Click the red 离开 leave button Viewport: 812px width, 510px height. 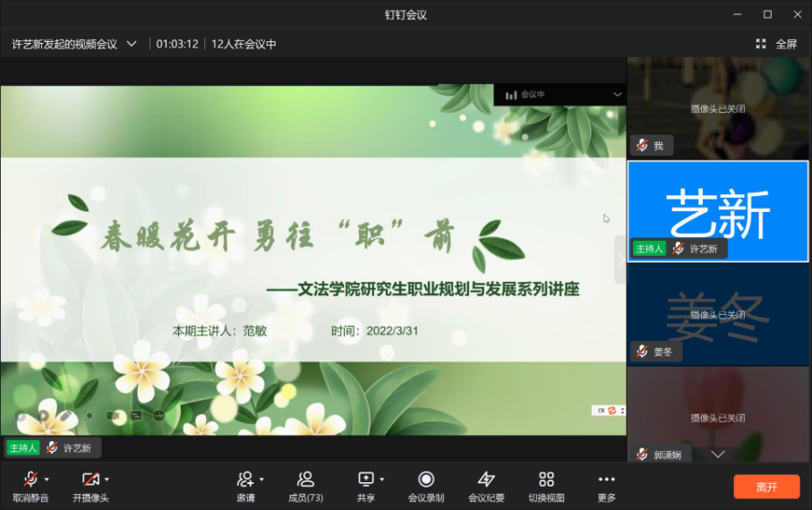point(766,487)
